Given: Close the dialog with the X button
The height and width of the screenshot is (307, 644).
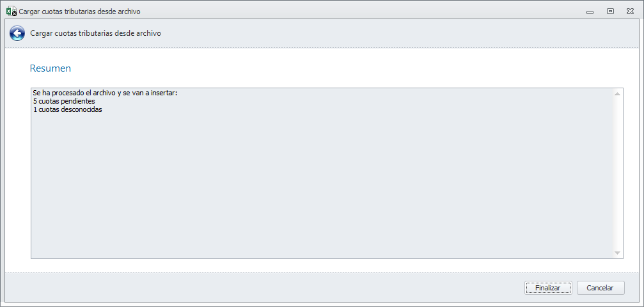Looking at the screenshot, I should click(x=630, y=11).
